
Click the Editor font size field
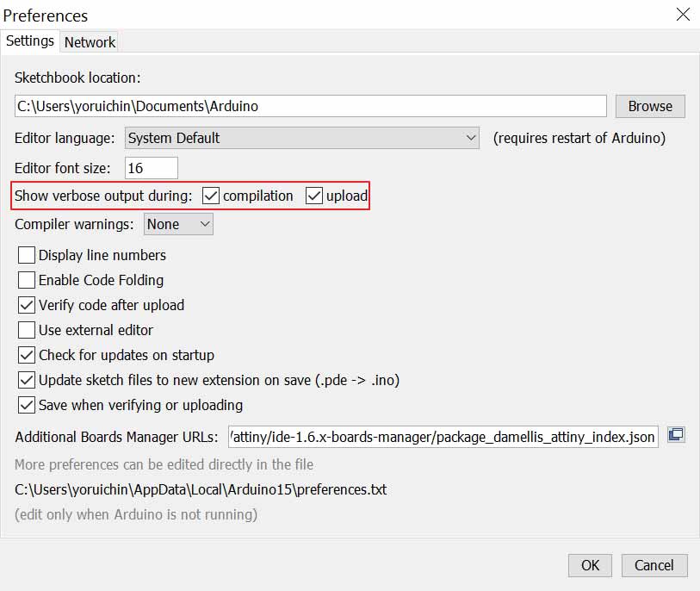tap(152, 168)
